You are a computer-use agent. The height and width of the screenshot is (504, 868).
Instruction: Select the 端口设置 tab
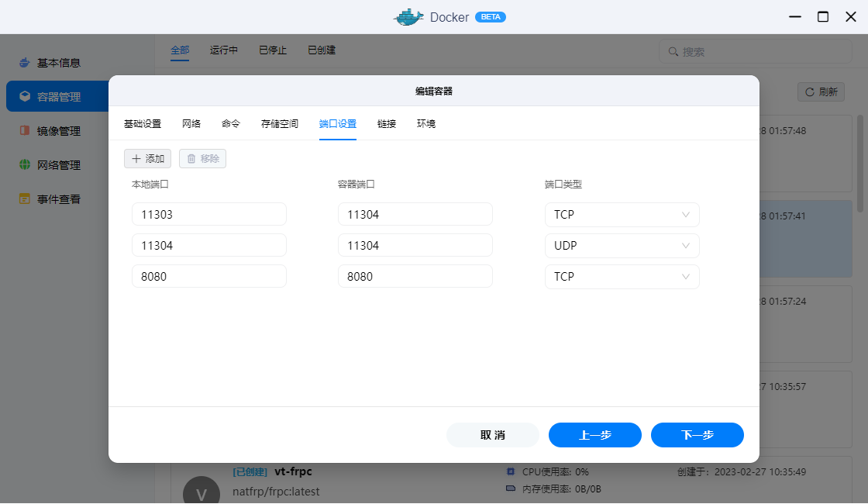pos(338,123)
